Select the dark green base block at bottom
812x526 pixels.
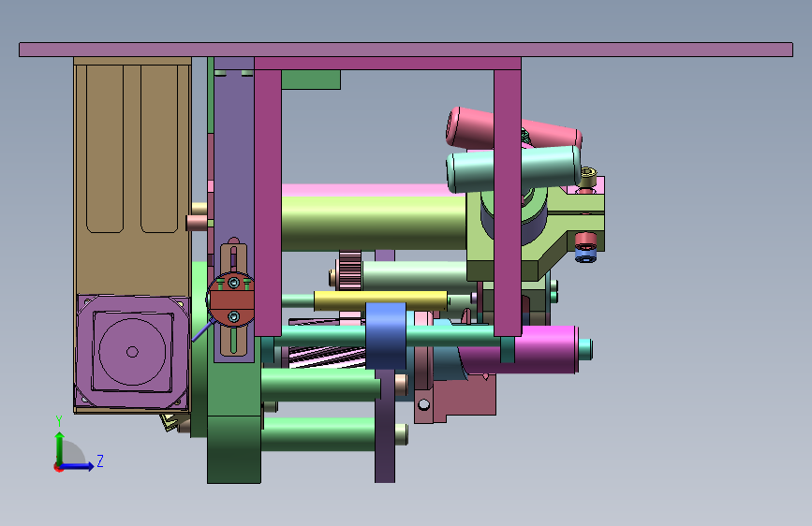(234, 449)
